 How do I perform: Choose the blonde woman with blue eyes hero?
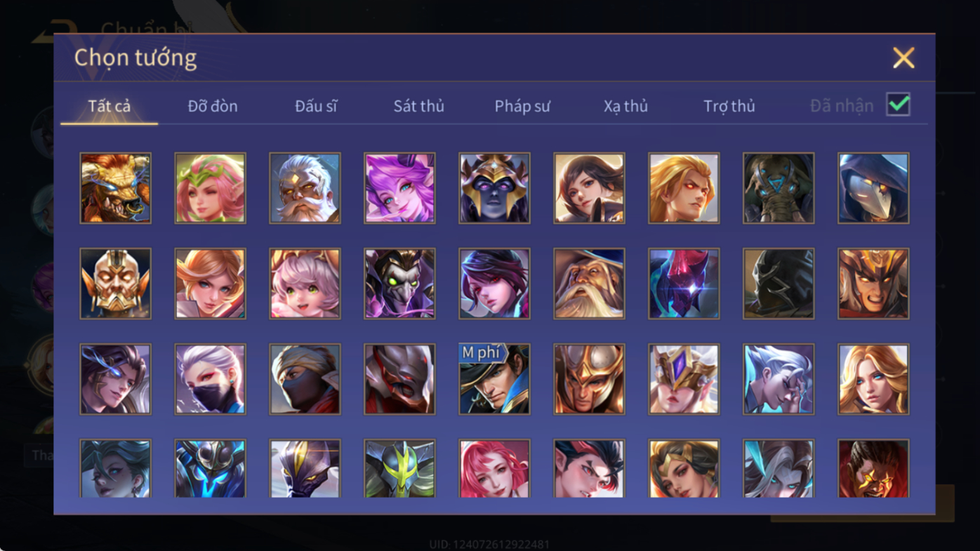(874, 379)
